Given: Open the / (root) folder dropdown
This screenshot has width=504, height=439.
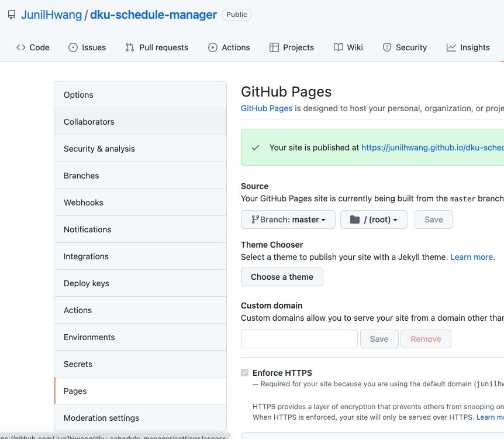Looking at the screenshot, I should pos(374,220).
